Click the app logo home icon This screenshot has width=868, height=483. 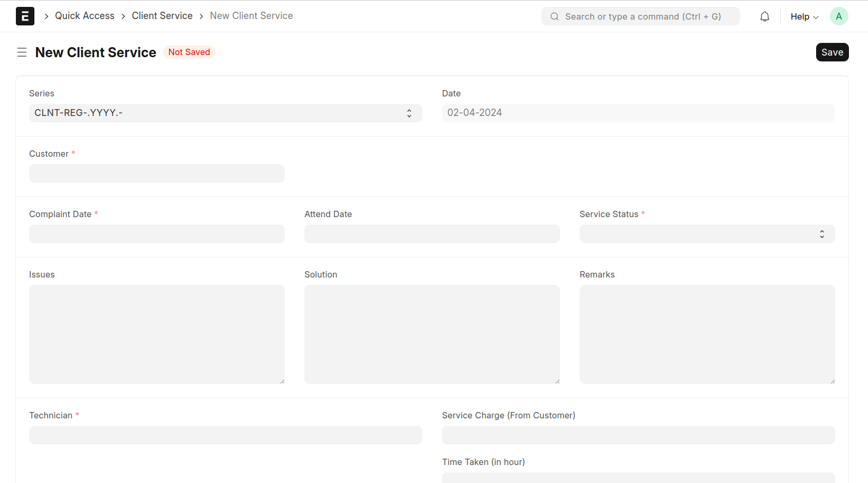(25, 16)
